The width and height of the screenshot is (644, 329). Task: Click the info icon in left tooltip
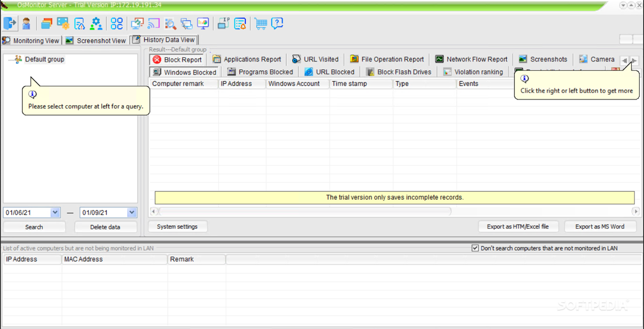[32, 94]
